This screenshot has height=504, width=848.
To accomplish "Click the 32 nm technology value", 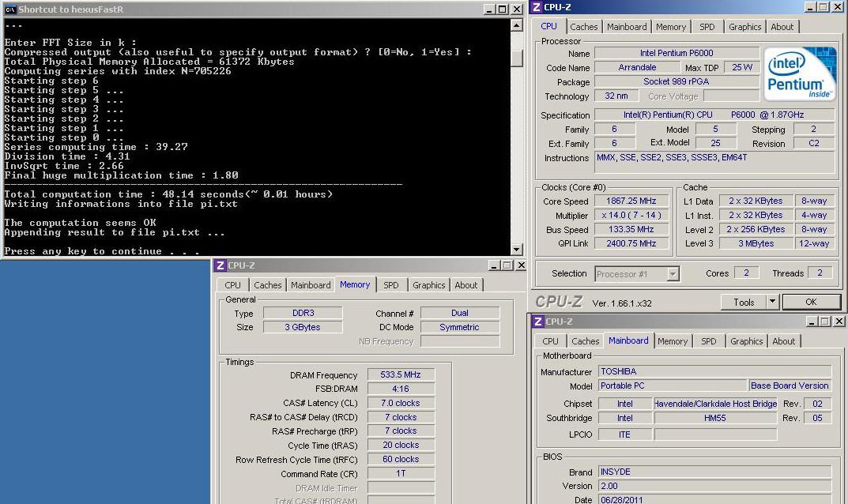I will (x=616, y=96).
